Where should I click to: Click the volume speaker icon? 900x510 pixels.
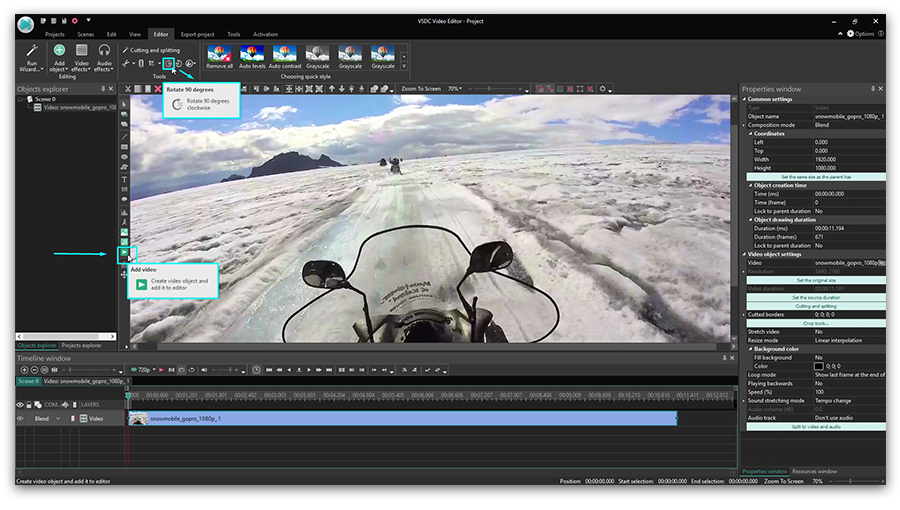coord(204,370)
